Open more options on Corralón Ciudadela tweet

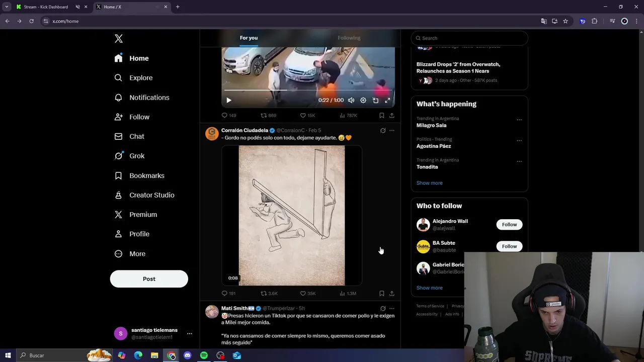tap(392, 130)
